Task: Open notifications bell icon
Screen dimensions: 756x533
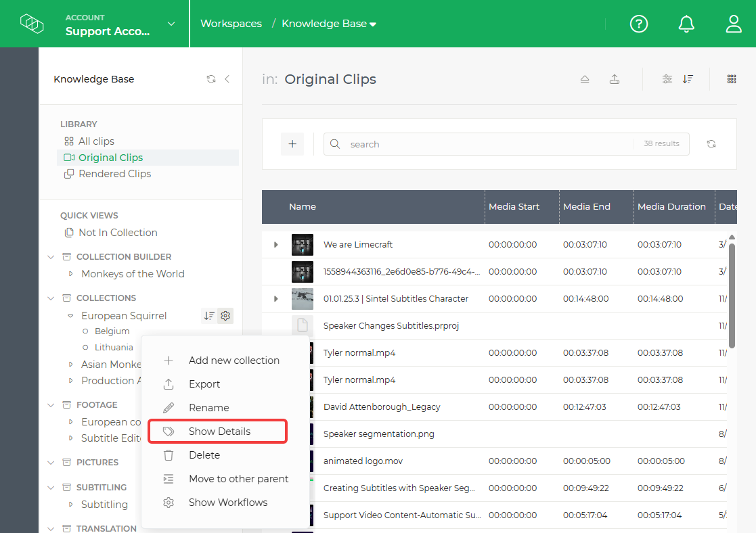Action: [x=686, y=24]
